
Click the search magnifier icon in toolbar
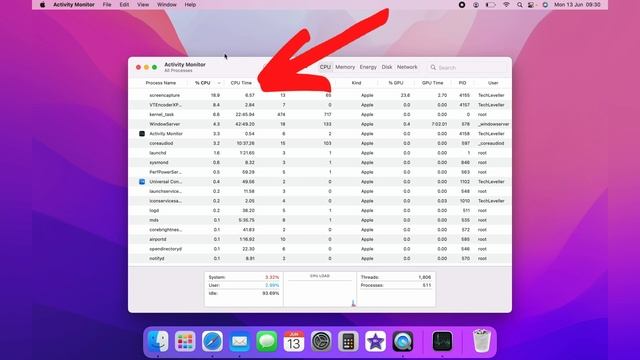tap(433, 67)
